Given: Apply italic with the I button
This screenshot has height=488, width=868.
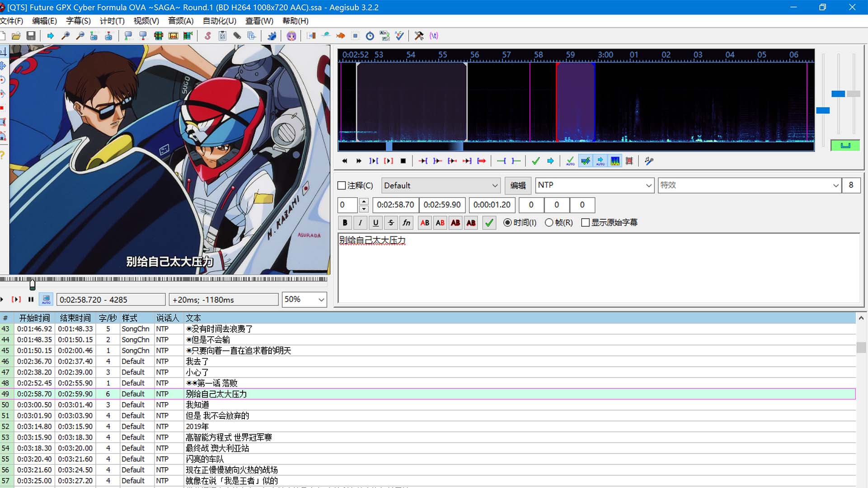Looking at the screenshot, I should click(360, 223).
